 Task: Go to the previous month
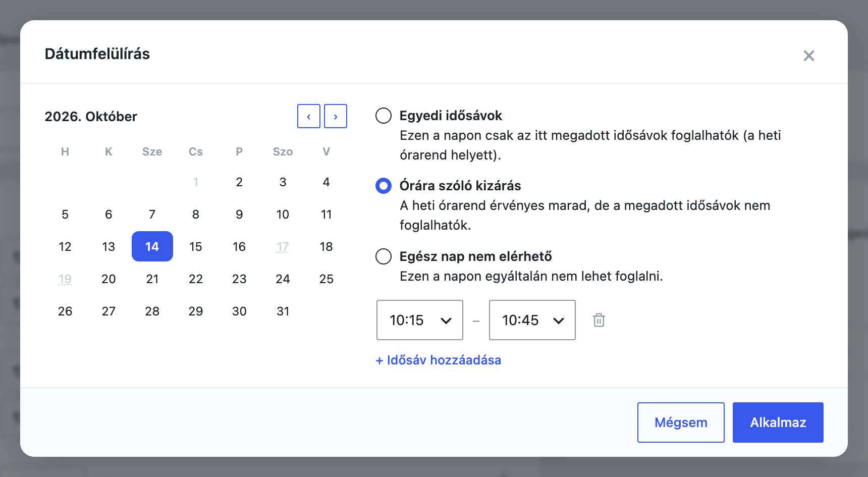309,116
